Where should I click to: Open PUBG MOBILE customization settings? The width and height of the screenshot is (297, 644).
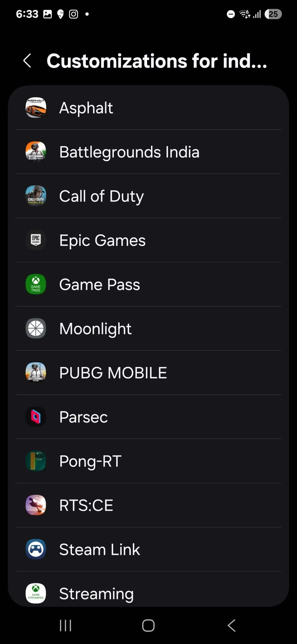click(x=113, y=373)
